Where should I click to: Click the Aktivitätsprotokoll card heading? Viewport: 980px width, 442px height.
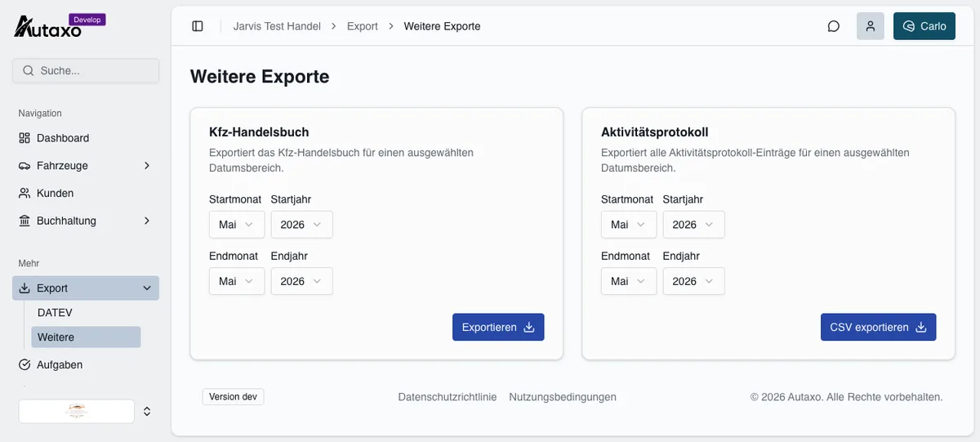click(655, 132)
